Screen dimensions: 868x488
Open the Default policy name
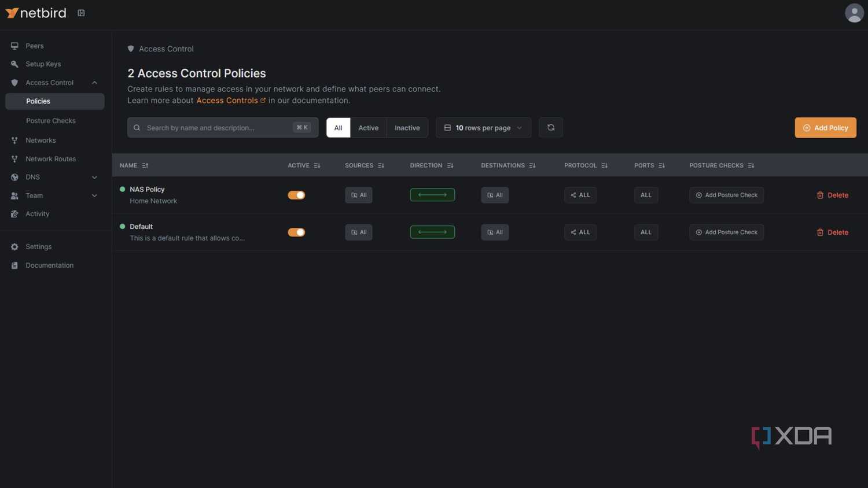pyautogui.click(x=141, y=227)
